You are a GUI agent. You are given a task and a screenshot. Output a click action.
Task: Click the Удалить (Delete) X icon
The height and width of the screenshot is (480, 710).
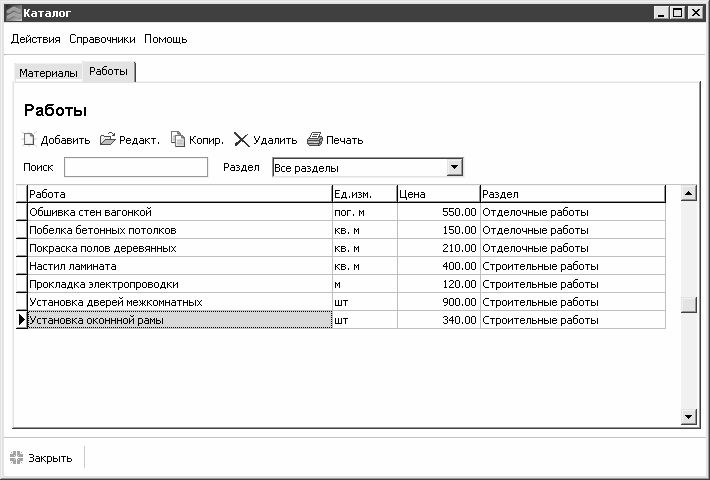tap(241, 140)
